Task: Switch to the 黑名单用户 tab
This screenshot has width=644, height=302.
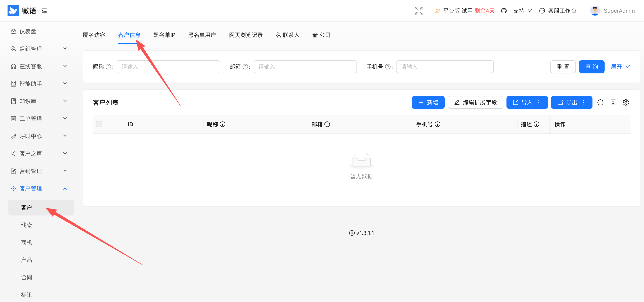Action: (202, 35)
